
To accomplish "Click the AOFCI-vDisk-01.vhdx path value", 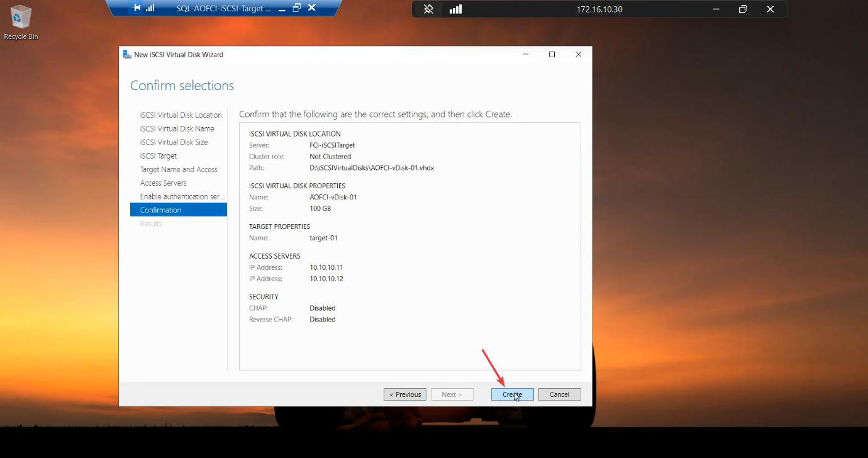I will 372,168.
